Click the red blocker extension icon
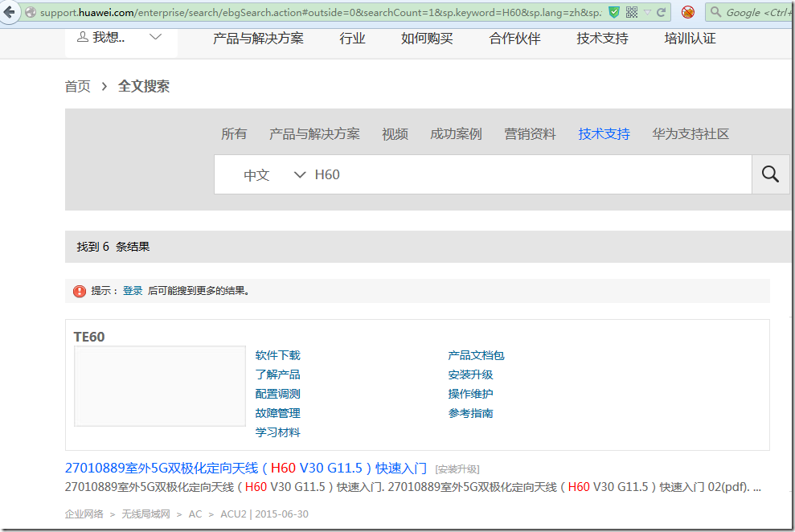Viewport: 795px width, 532px height. click(688, 12)
